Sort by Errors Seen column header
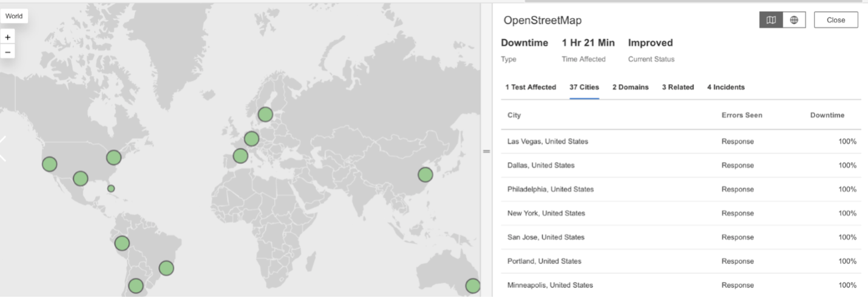The image size is (868, 298). click(742, 115)
